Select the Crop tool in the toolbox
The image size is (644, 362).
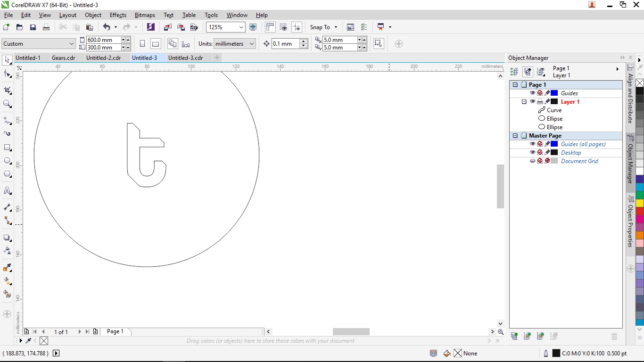point(7,90)
